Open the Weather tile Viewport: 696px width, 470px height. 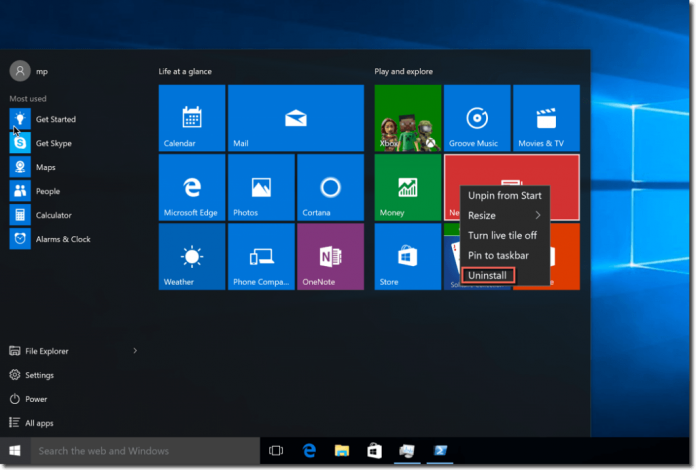coord(192,257)
